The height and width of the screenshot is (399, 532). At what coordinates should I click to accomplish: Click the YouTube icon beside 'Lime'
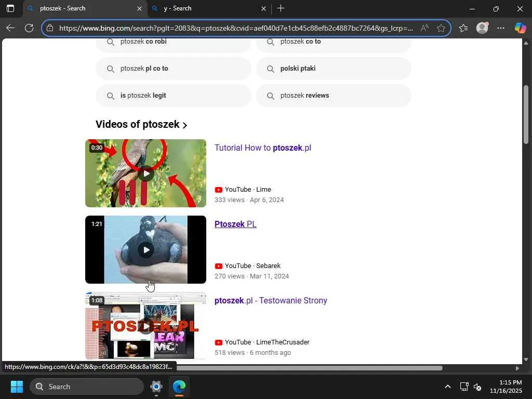pos(219,190)
